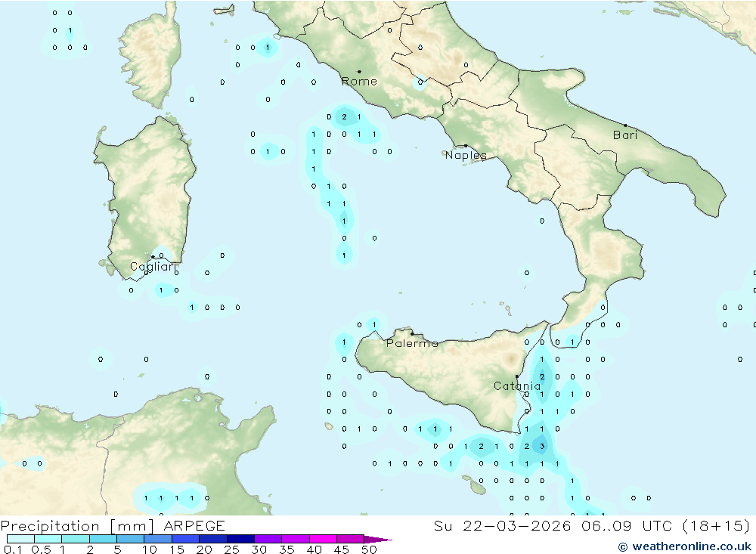Pick the 1–2 mm legend swatch

(76, 539)
